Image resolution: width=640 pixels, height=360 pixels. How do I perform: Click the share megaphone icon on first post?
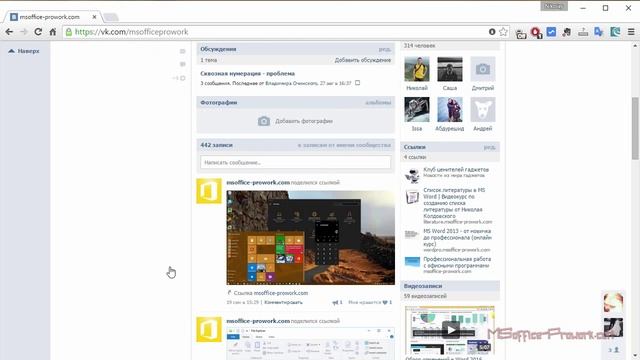335,302
